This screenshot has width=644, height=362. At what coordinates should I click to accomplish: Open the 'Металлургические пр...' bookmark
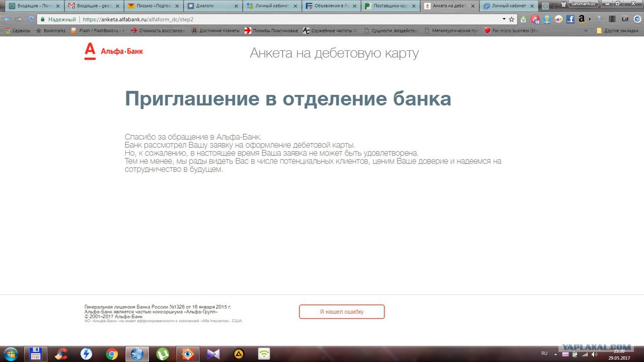(x=451, y=31)
